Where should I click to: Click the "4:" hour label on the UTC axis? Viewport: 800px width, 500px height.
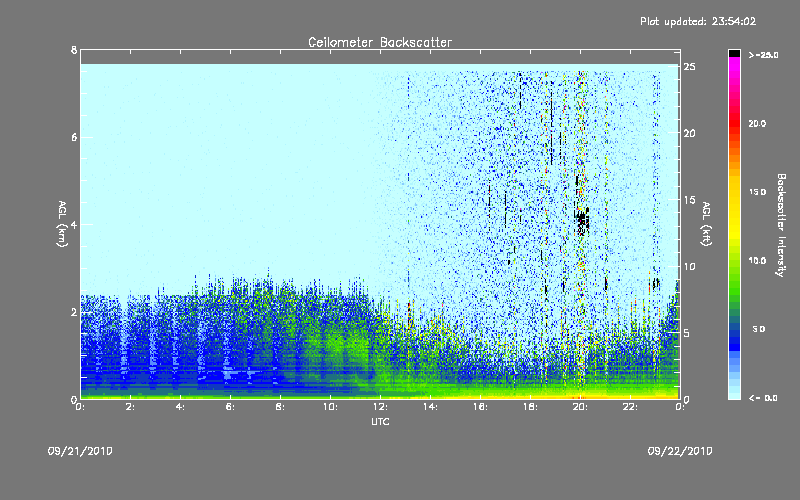180,407
